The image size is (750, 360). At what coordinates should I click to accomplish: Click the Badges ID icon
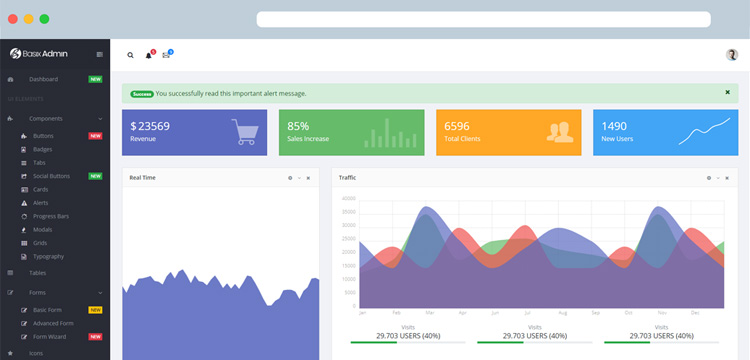point(24,150)
